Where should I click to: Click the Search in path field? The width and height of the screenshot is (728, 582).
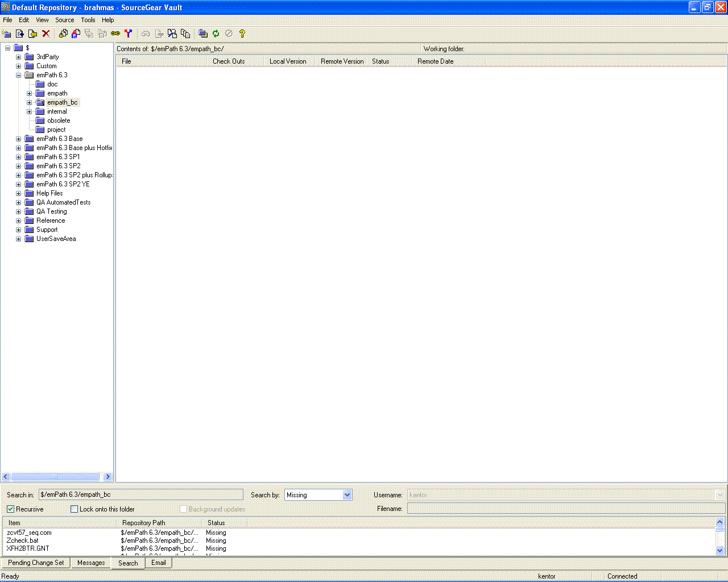point(141,495)
